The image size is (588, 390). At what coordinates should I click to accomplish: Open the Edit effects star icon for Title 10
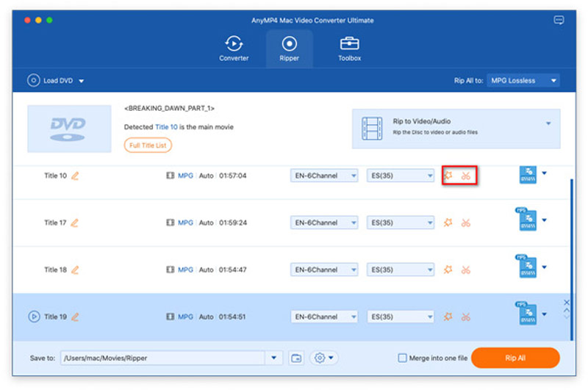pyautogui.click(x=448, y=176)
